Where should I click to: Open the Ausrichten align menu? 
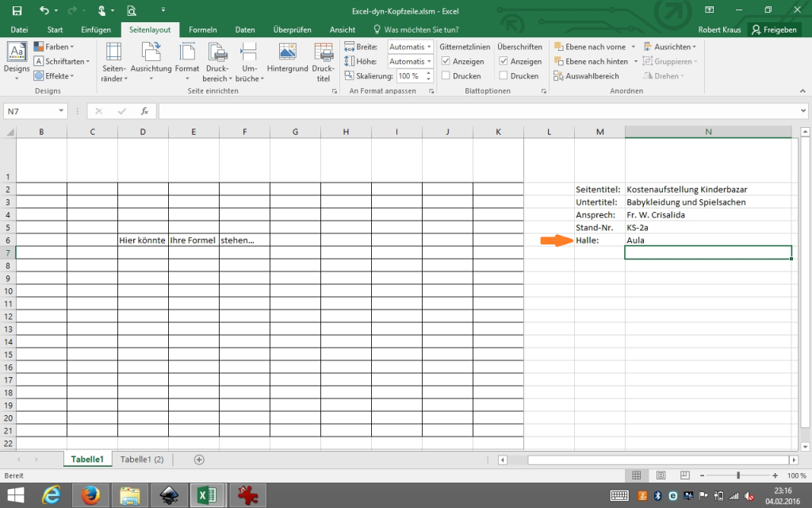click(x=670, y=47)
